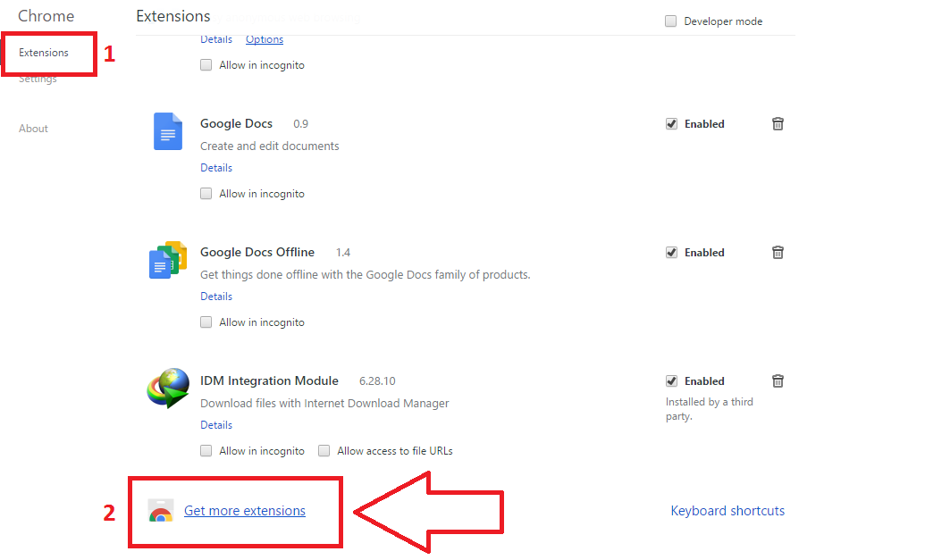Viewport: 925px width, 560px height.
Task: Enable Developer mode checkbox
Action: [x=671, y=21]
